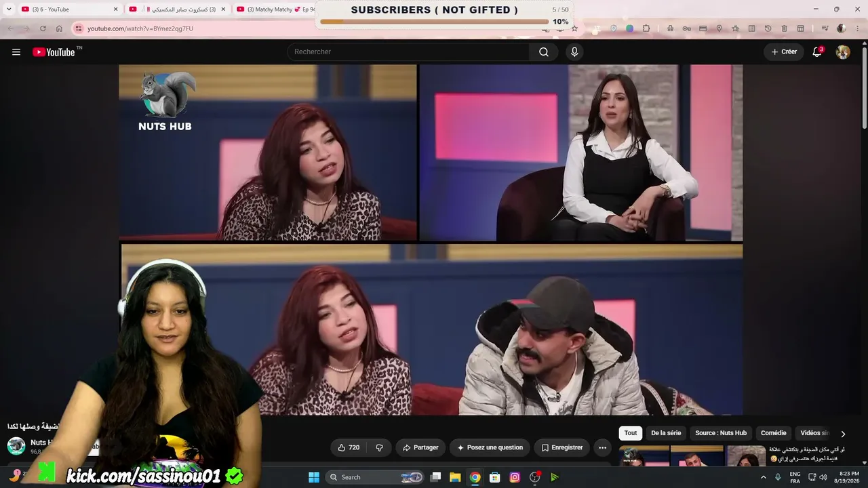Click the system tray microphone icon
Screen dimensions: 868x488
pyautogui.click(x=778, y=477)
